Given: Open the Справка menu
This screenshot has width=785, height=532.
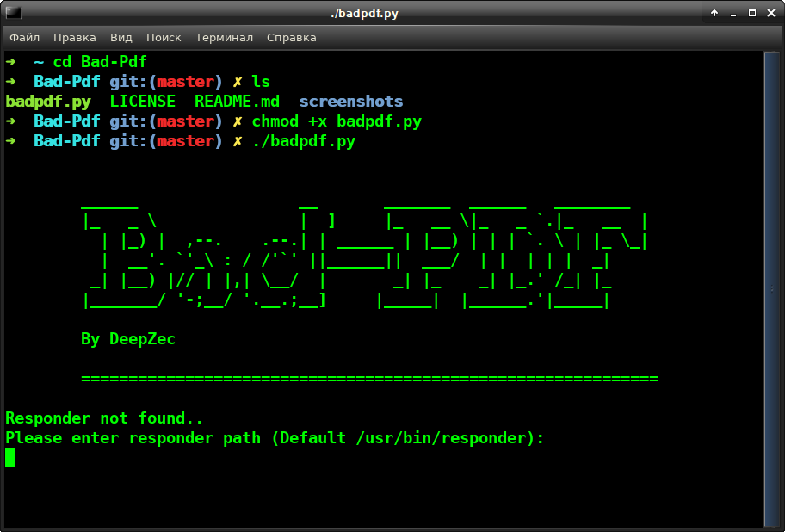Looking at the screenshot, I should [291, 38].
